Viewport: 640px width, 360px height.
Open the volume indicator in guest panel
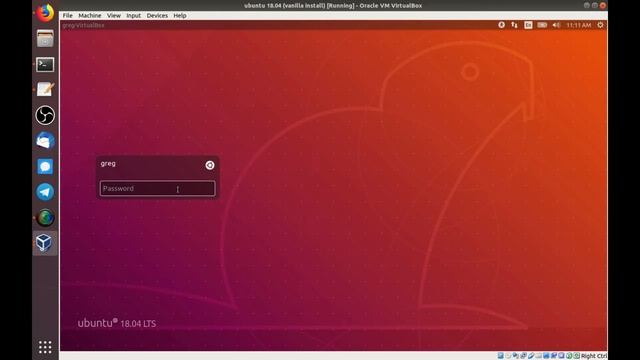click(556, 25)
